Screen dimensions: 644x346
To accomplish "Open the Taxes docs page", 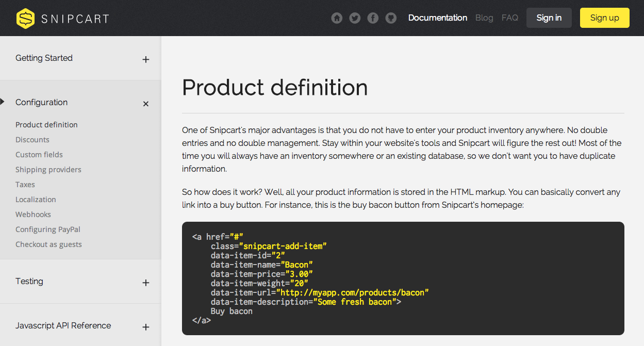I will coord(25,185).
